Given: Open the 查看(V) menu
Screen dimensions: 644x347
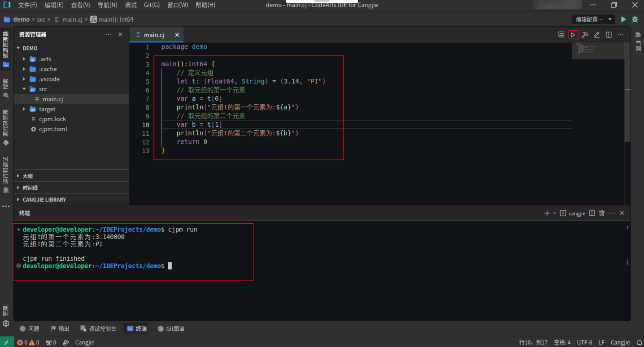Looking at the screenshot, I should click(x=80, y=5).
